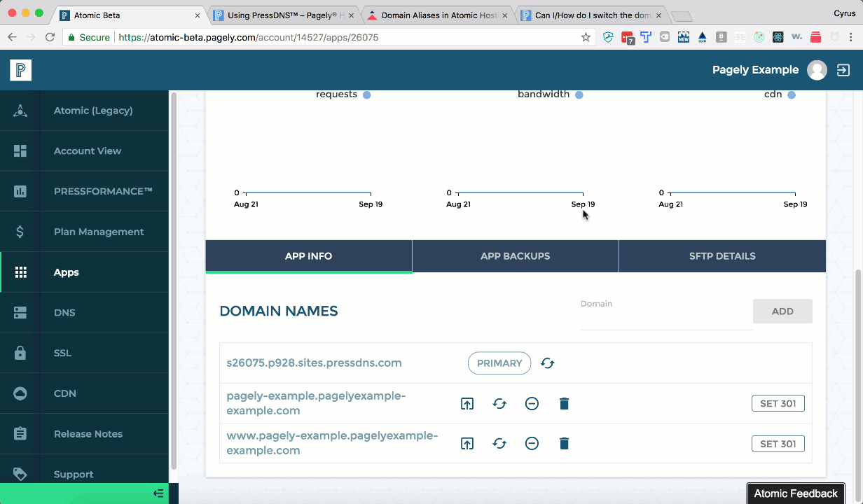Click the cdn legend dot
863x504 pixels.
[x=792, y=94]
